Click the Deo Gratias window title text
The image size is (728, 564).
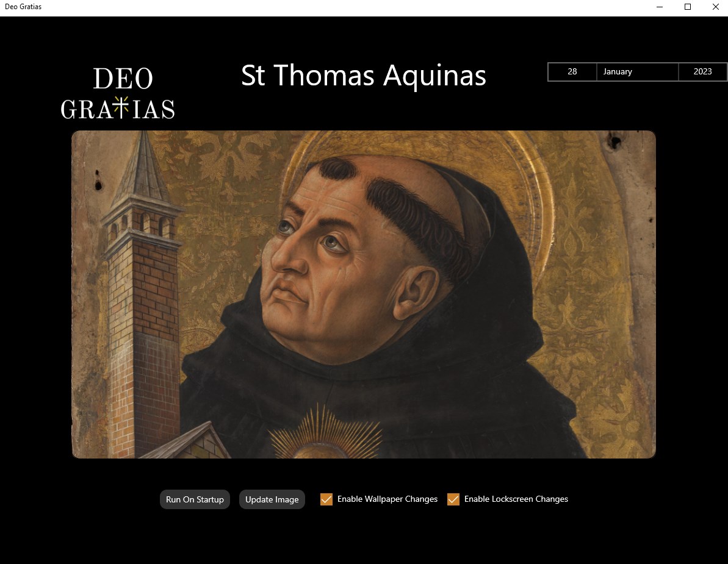point(23,7)
